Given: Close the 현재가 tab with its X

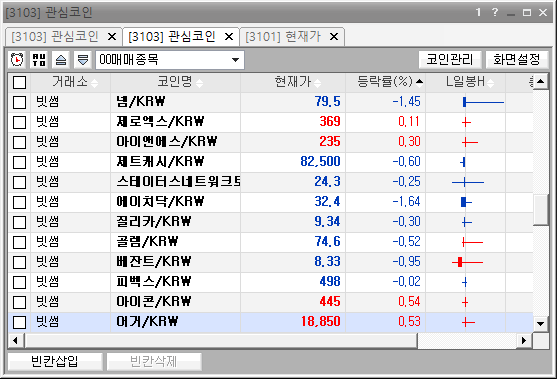Looking at the screenshot, I should [x=334, y=37].
